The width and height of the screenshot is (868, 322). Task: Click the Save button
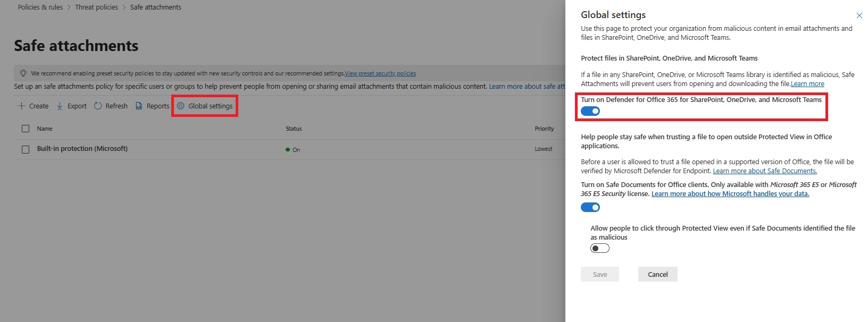click(x=600, y=274)
